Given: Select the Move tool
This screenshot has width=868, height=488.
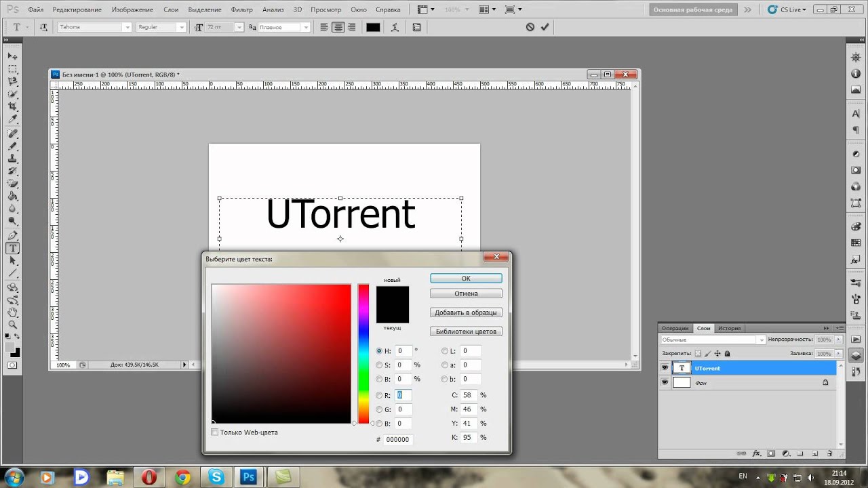Looking at the screenshot, I should point(13,56).
